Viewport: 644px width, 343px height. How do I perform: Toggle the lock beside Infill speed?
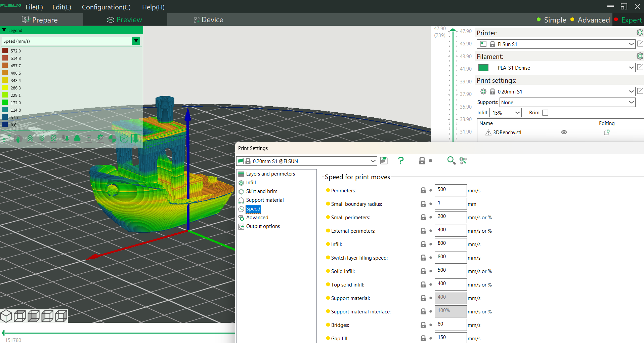click(x=423, y=244)
